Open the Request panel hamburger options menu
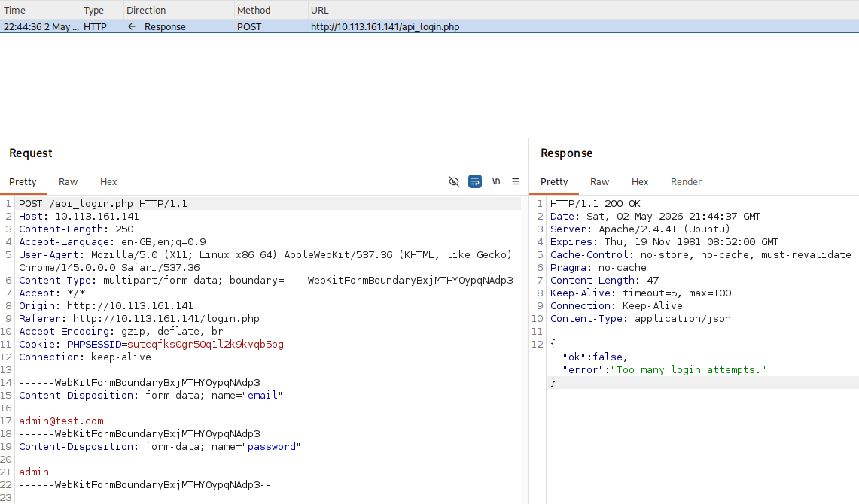Image resolution: width=859 pixels, height=504 pixels. coord(516,181)
